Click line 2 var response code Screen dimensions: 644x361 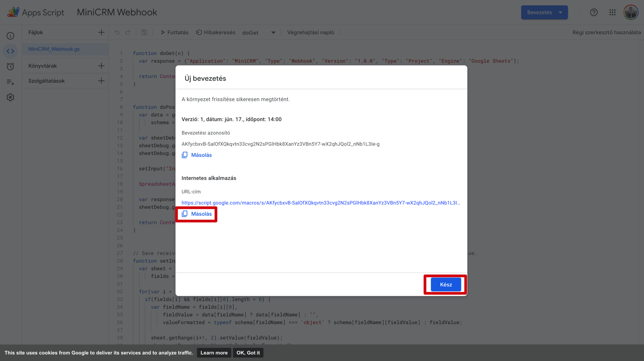329,61
